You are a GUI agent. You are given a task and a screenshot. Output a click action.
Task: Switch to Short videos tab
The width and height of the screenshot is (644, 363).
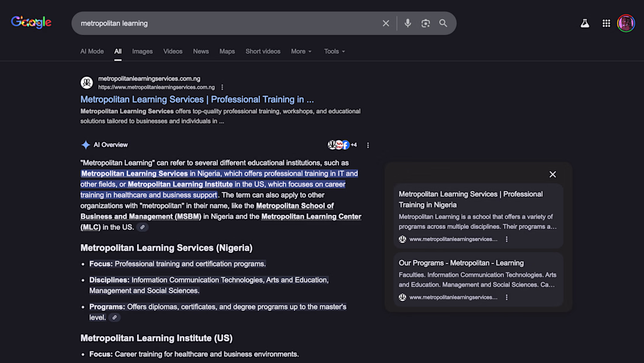tap(263, 52)
